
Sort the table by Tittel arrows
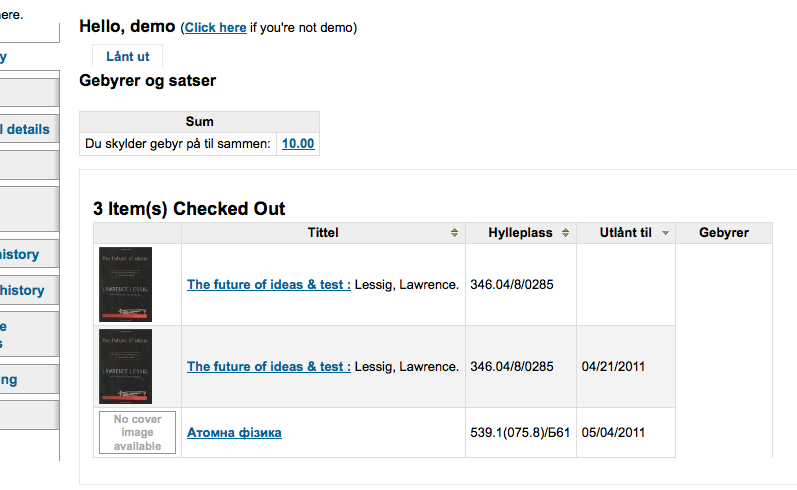tap(455, 233)
